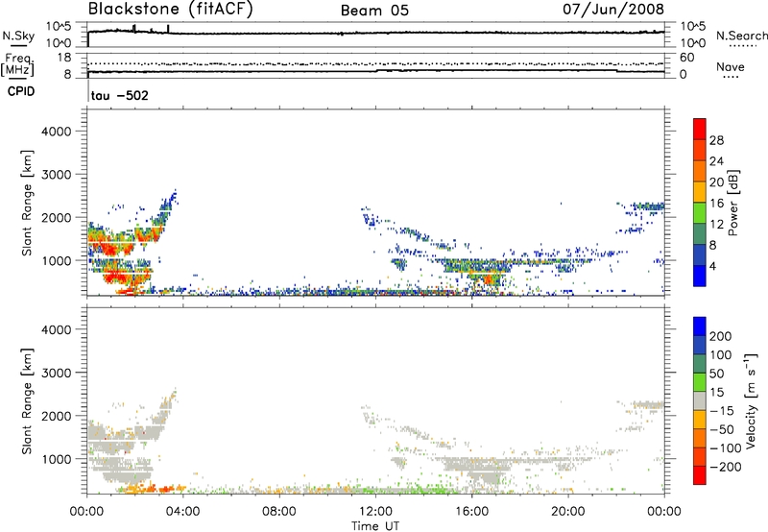Pick the red bottom segment of velocity colorbar
The height and width of the screenshot is (532, 768).
(x=700, y=475)
